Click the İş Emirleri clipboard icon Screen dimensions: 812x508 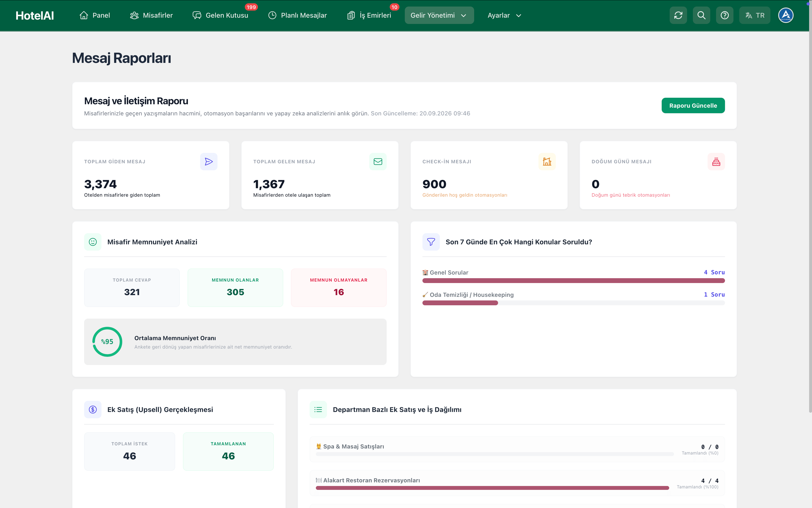[351, 15]
